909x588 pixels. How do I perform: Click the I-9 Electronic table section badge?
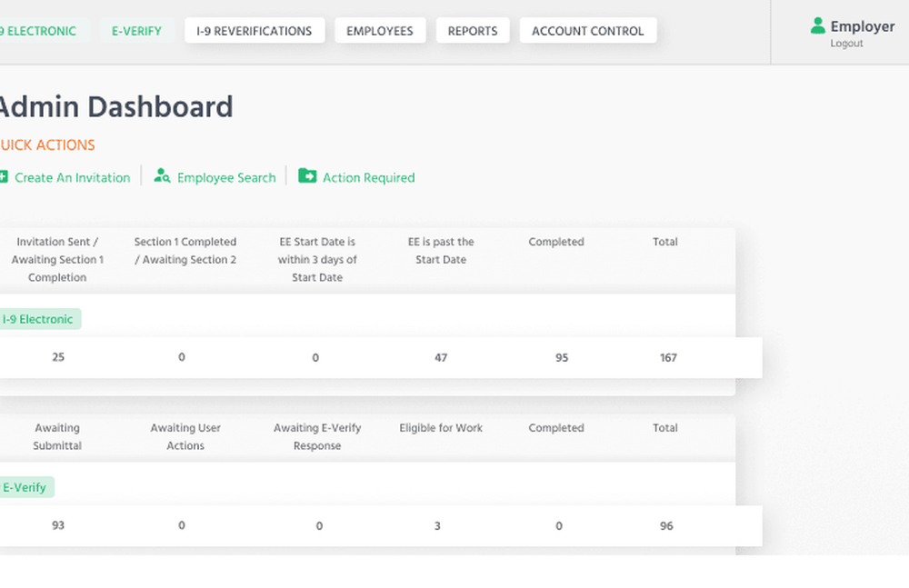coord(38,319)
